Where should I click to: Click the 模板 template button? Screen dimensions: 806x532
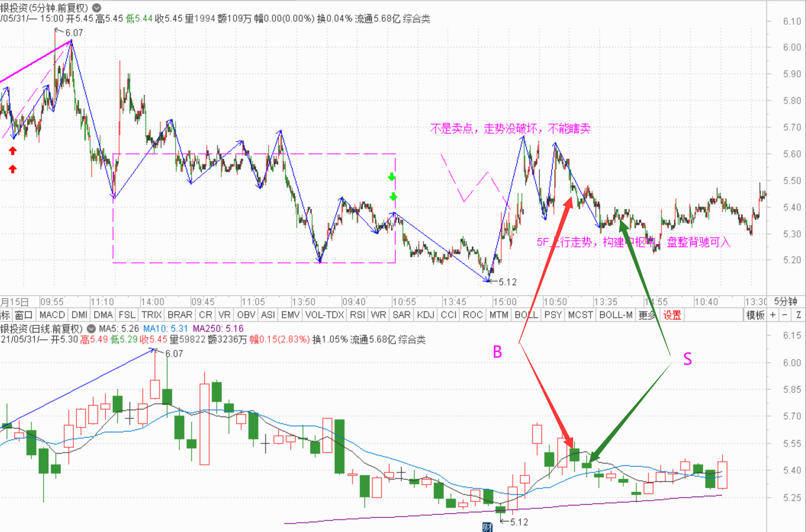tap(755, 315)
